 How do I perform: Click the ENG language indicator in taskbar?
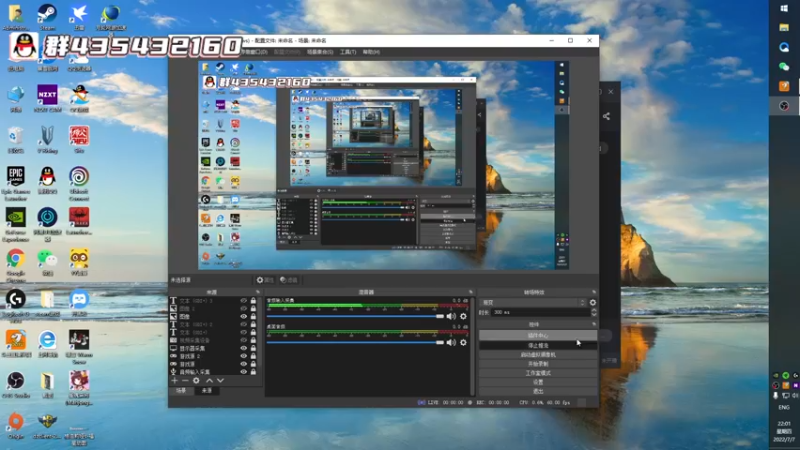click(x=784, y=407)
